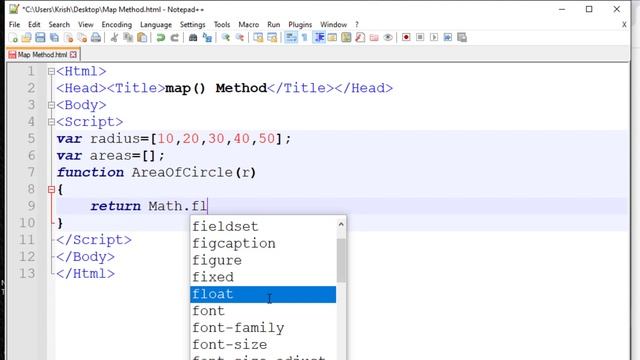The image size is (640, 360).
Task: Click the Copy toolbar icon
Action: (128, 38)
